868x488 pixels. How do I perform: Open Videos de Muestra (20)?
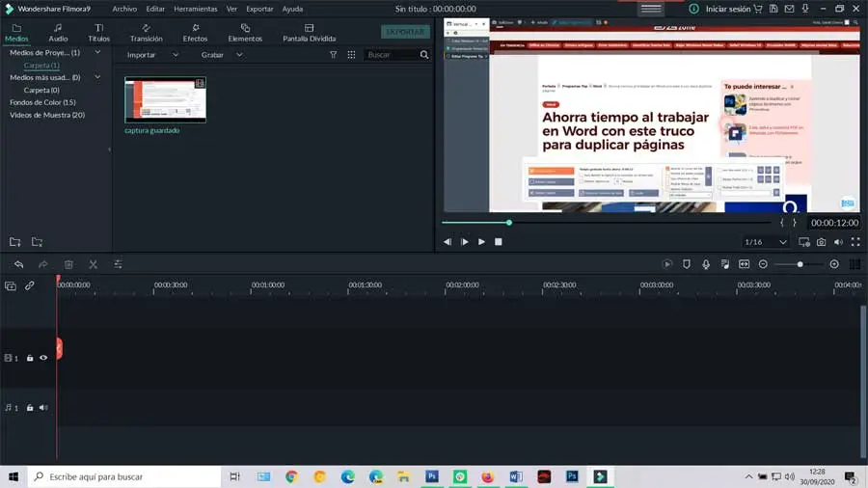[47, 115]
